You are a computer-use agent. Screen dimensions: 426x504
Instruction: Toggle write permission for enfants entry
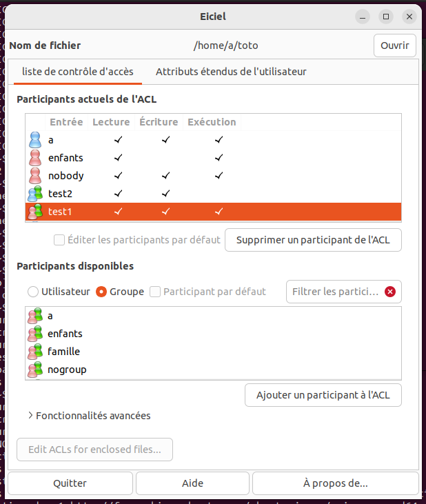(x=165, y=158)
